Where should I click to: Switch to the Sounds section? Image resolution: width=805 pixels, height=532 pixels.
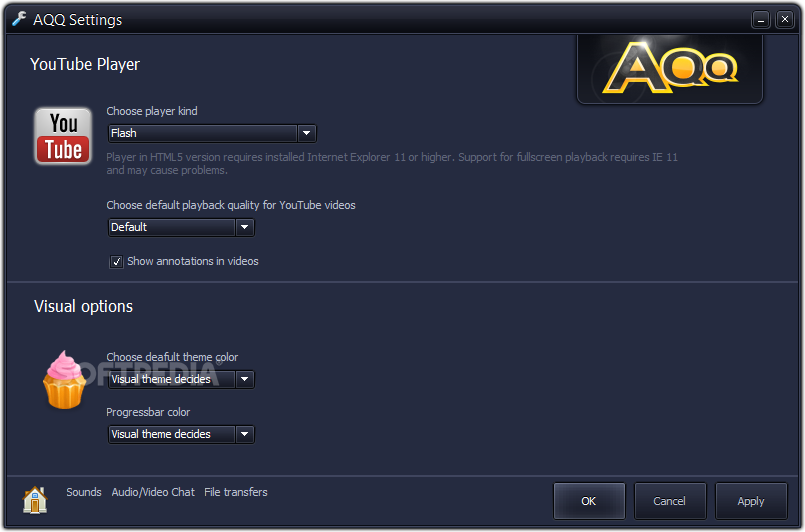click(x=84, y=492)
